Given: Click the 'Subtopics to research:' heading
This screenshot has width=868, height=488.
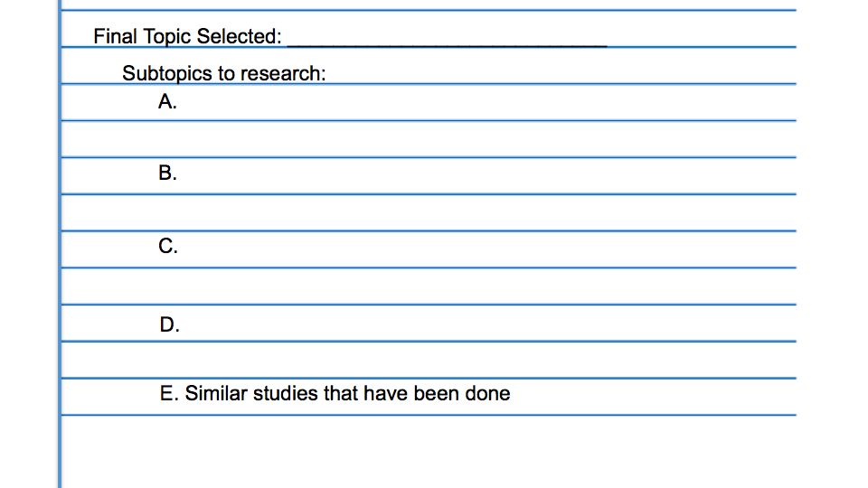Looking at the screenshot, I should (x=223, y=73).
